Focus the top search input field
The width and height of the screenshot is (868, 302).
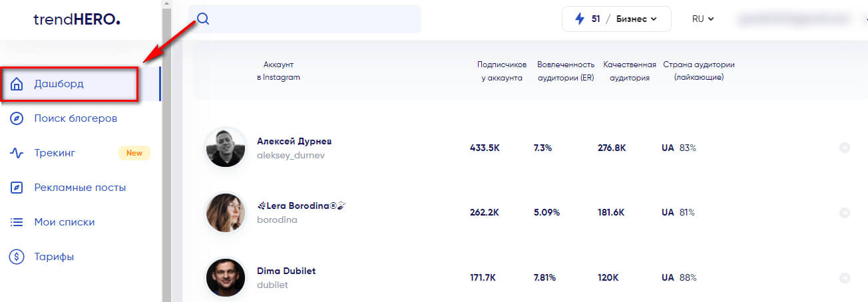pos(313,19)
